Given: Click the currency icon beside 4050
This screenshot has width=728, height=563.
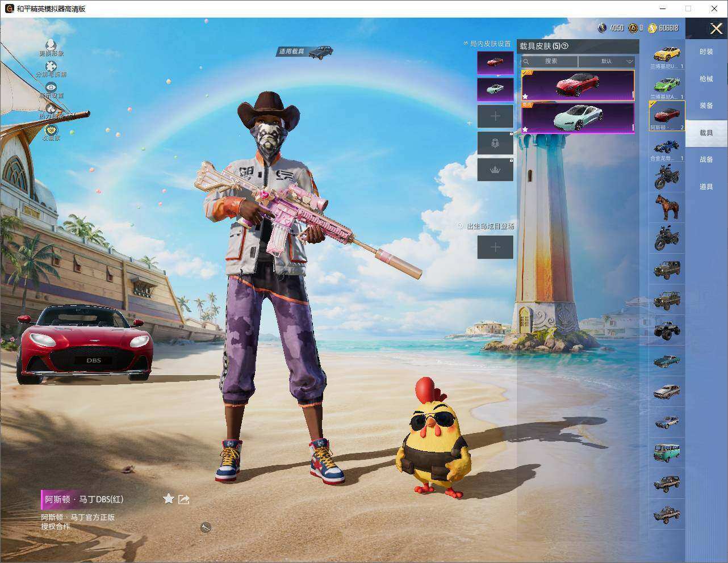Looking at the screenshot, I should (603, 28).
